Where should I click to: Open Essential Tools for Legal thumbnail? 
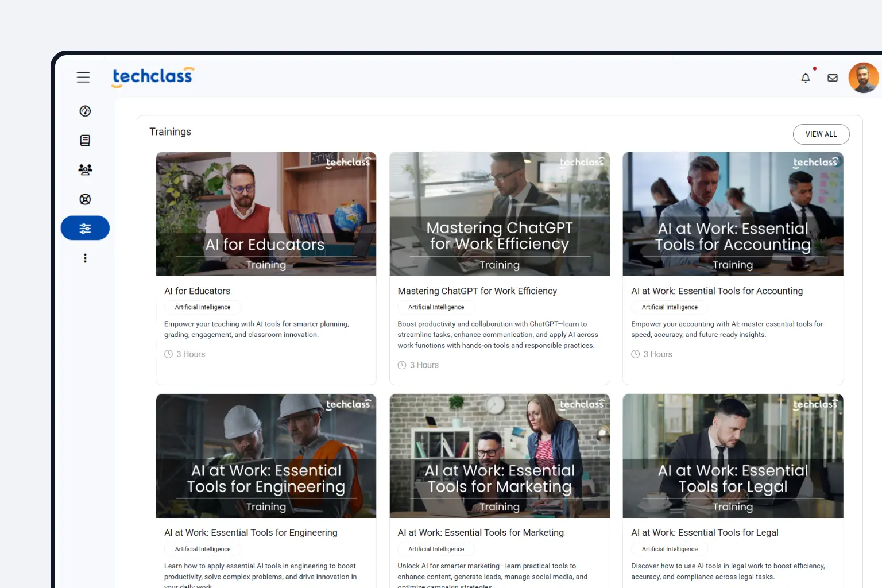(733, 456)
